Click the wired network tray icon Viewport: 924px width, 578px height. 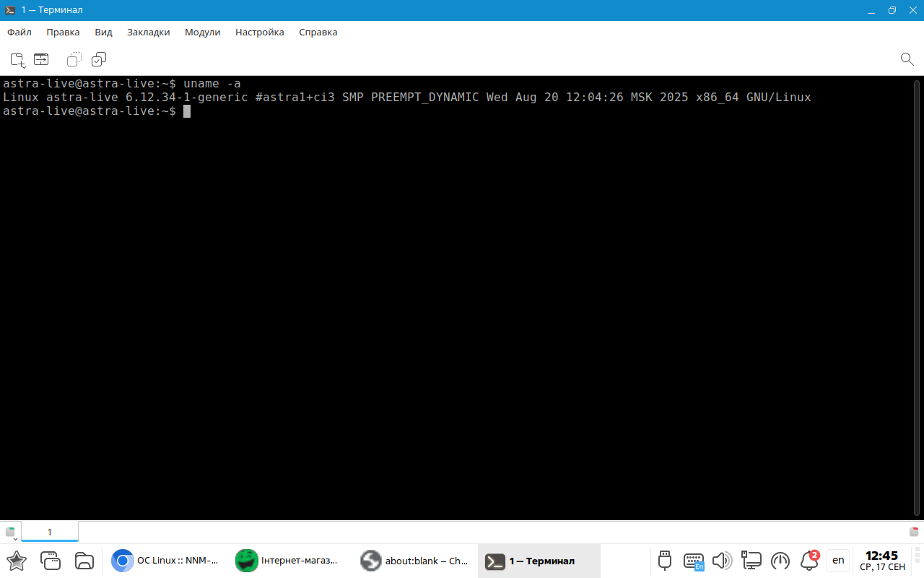click(x=751, y=561)
